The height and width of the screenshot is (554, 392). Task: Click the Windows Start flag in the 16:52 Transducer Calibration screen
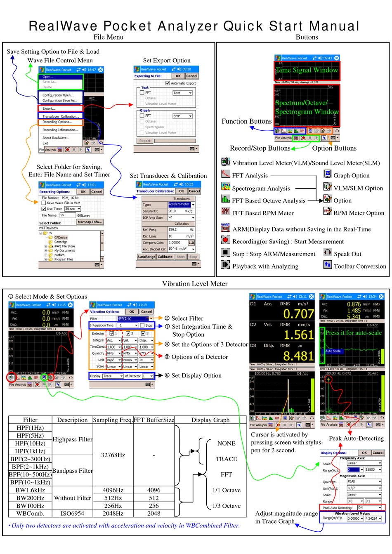coord(139,184)
